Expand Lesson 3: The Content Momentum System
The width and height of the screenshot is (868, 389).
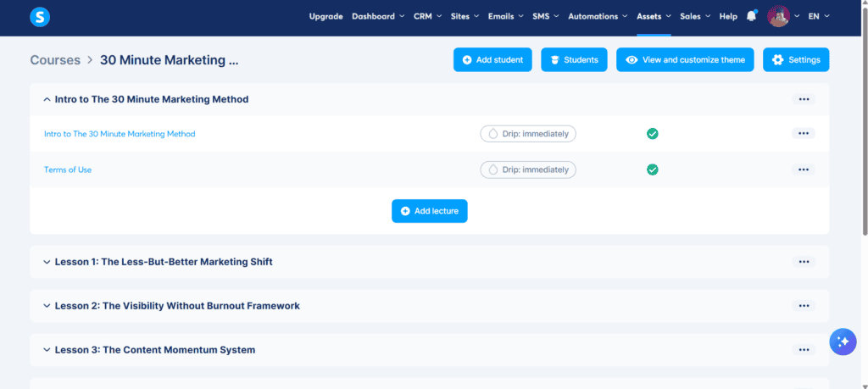pyautogui.click(x=47, y=350)
